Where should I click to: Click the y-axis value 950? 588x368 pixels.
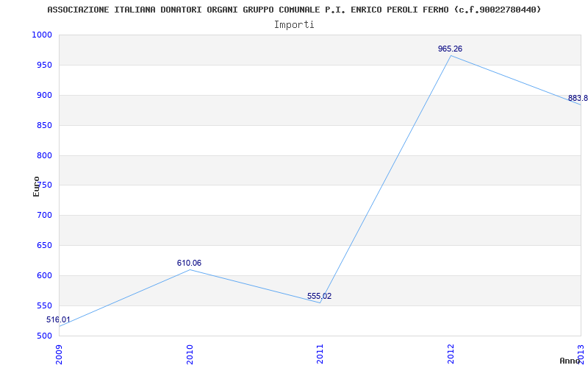[43, 66]
